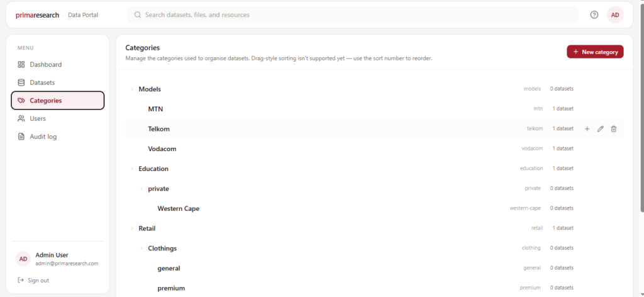This screenshot has height=297, width=644.
Task: Click the Categories page heading
Action: [143, 48]
